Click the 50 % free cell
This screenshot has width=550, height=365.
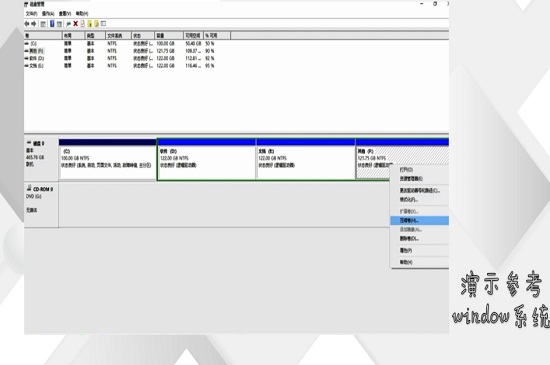[x=210, y=43]
